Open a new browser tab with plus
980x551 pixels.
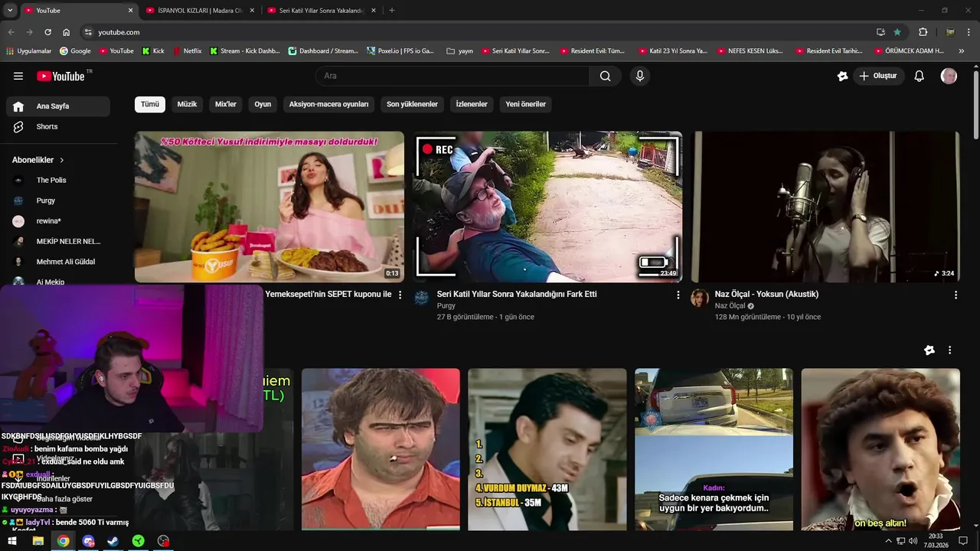(392, 11)
